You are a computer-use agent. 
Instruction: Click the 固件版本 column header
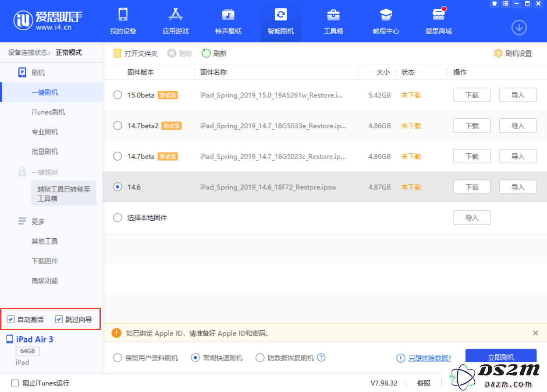(x=141, y=72)
